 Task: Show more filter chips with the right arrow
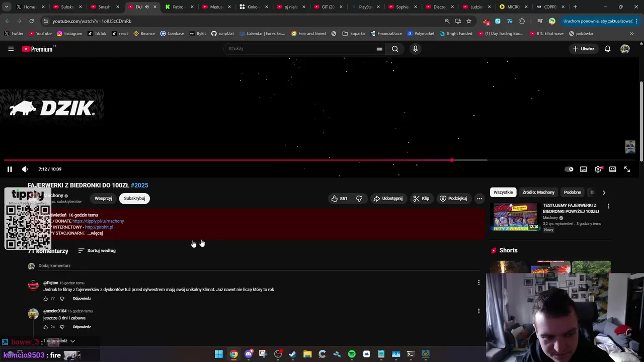(x=604, y=192)
